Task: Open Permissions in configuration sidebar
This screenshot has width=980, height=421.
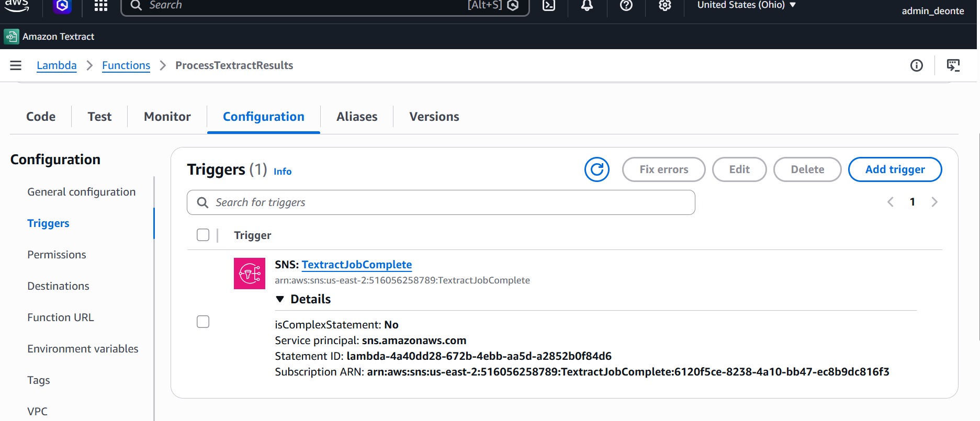Action: 57,255
